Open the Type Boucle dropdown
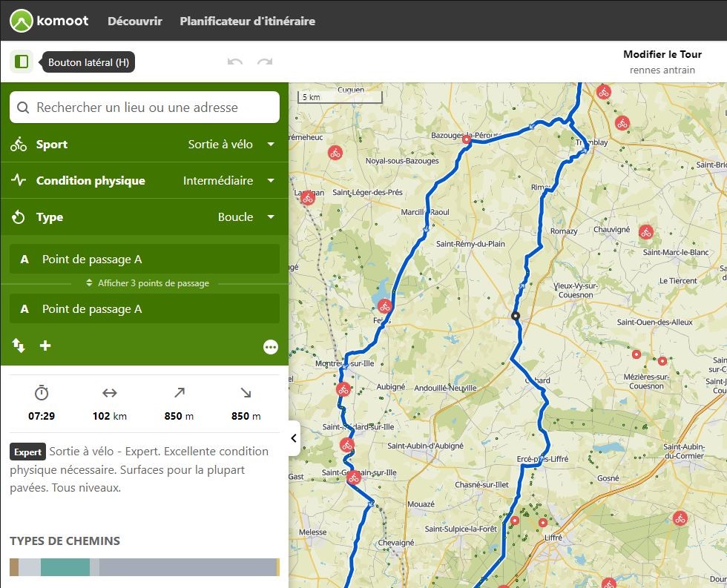Viewport: 727px width, 588px height. (x=246, y=217)
